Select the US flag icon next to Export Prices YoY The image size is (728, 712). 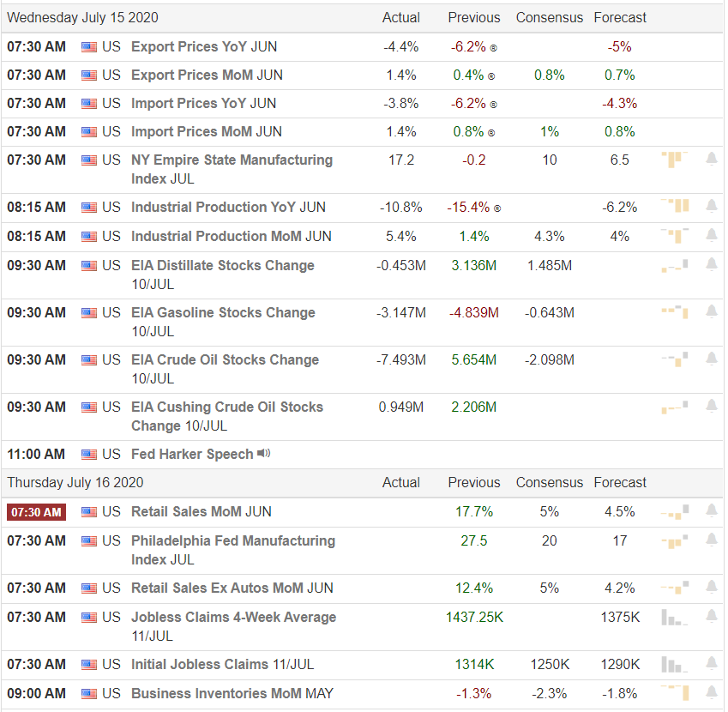(x=88, y=47)
